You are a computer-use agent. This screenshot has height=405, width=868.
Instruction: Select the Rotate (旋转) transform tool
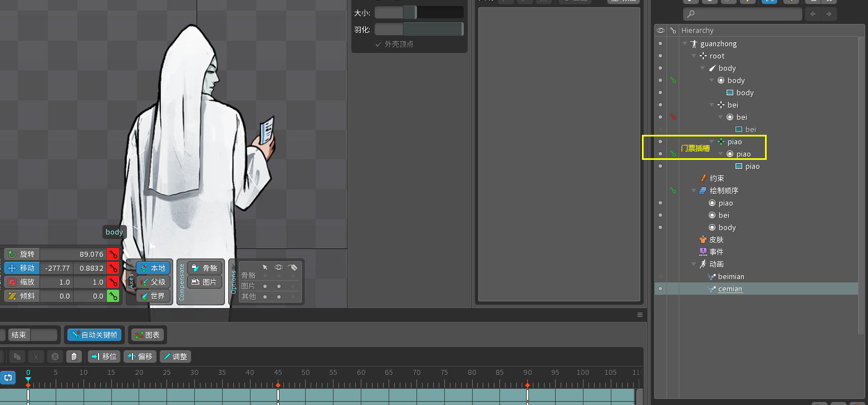(22, 254)
